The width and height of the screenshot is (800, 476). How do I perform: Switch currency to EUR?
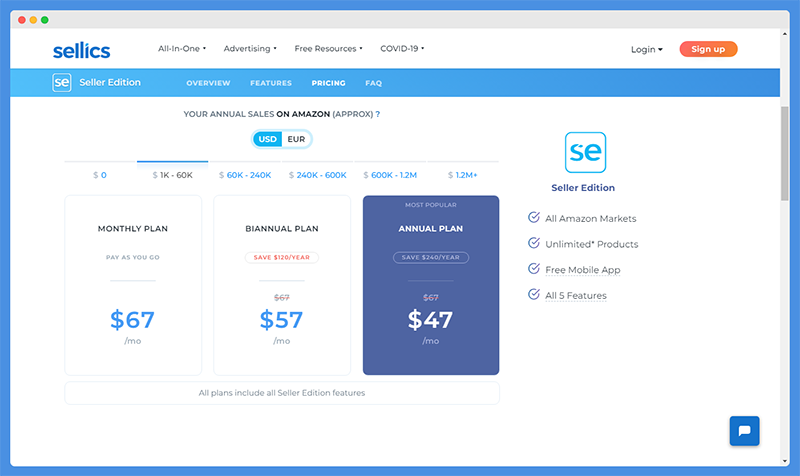296,139
